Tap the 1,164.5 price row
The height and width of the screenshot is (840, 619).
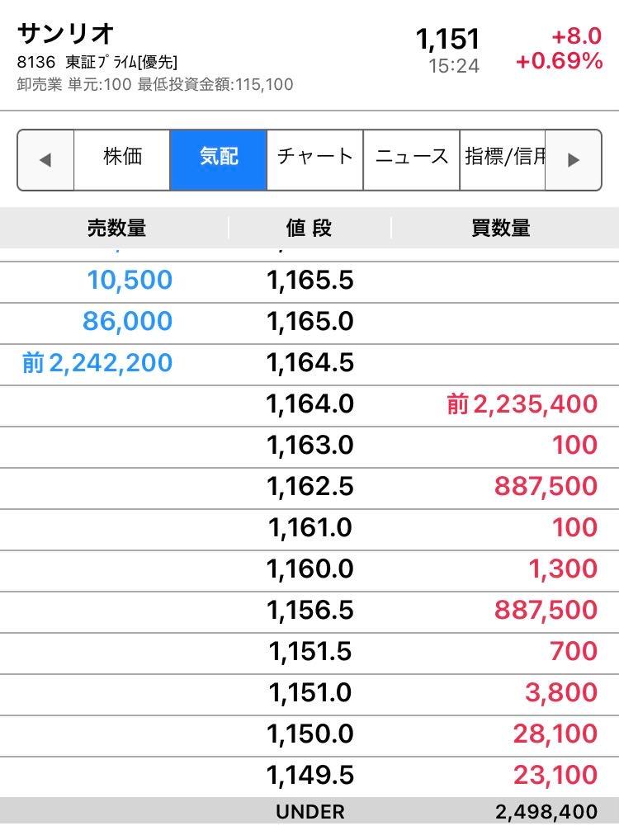coord(309,364)
